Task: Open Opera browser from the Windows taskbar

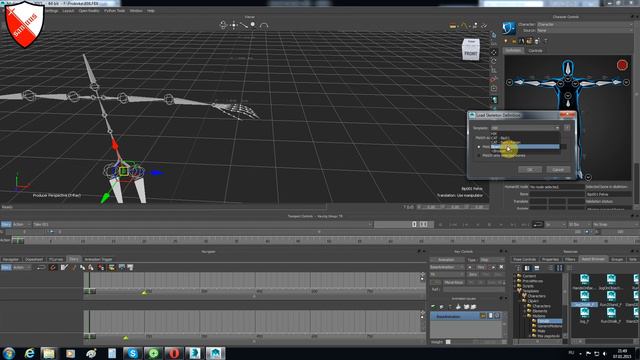Action: coord(174,353)
